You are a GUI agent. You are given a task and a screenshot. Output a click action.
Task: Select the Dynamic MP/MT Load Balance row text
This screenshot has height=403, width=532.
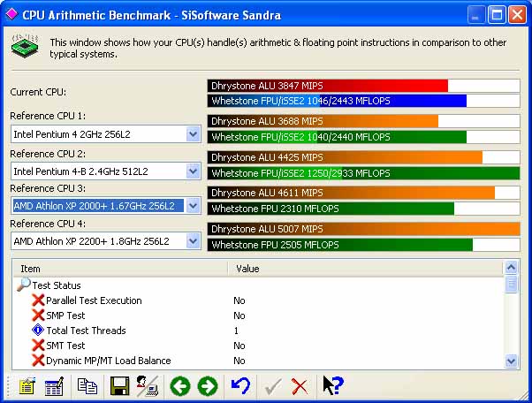109,361
